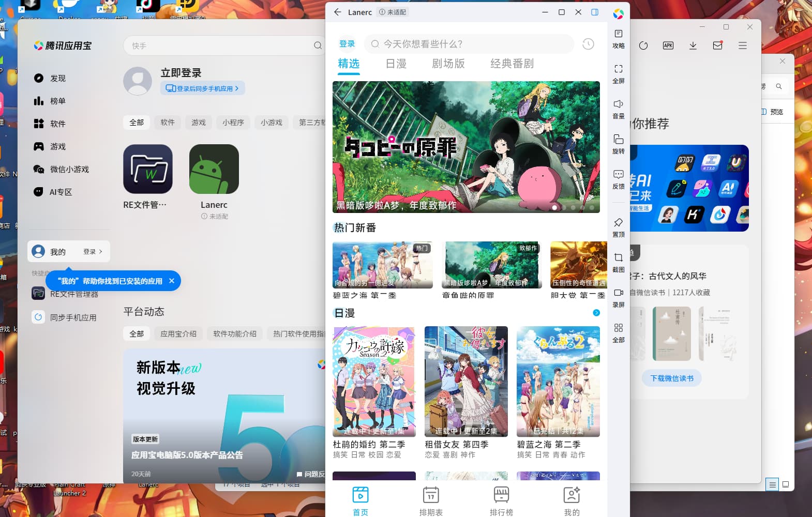Image resolution: width=812 pixels, height=517 pixels.
Task: Pin window with 置顶 icon
Action: pos(618,227)
